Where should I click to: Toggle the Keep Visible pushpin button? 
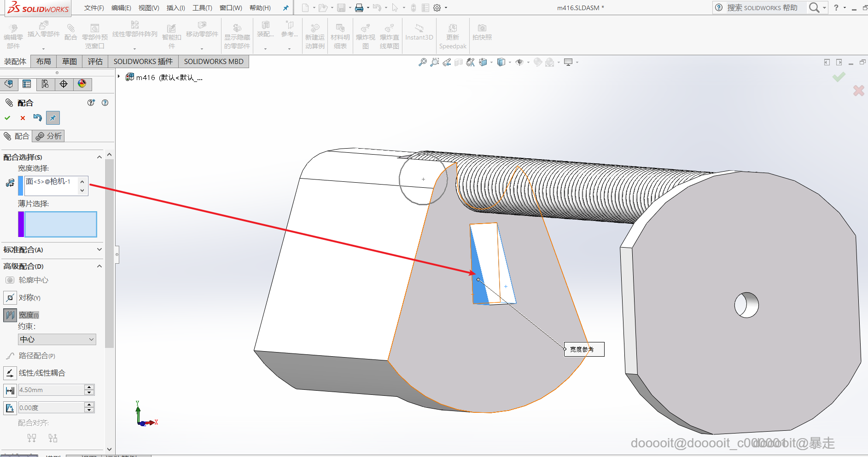53,118
